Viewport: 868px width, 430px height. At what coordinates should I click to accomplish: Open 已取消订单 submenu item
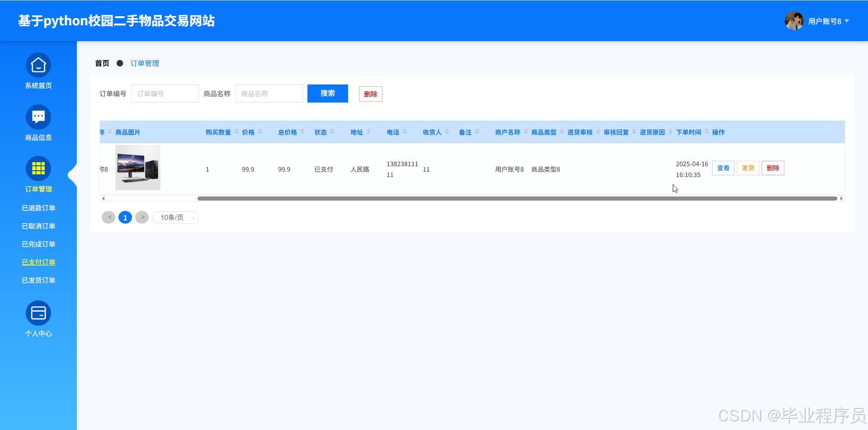[38, 226]
